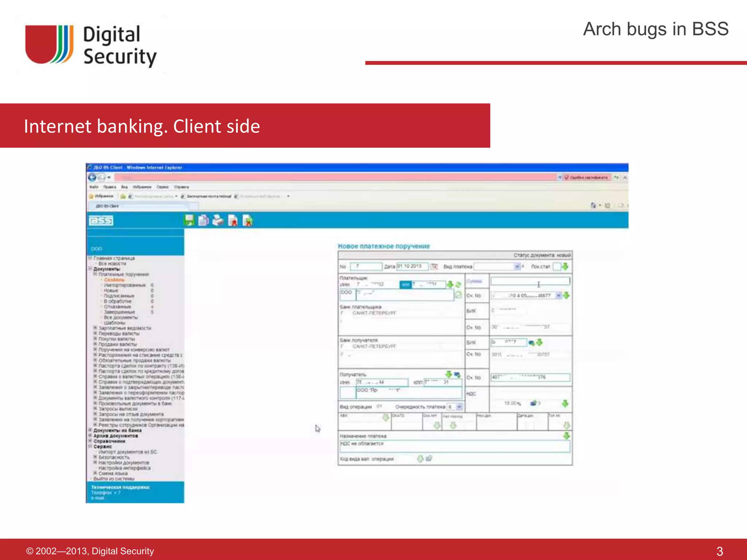Screen dimensions: 747x560
Task: Click arrow icon beside Код вида вал. операции
Action: click(420, 459)
